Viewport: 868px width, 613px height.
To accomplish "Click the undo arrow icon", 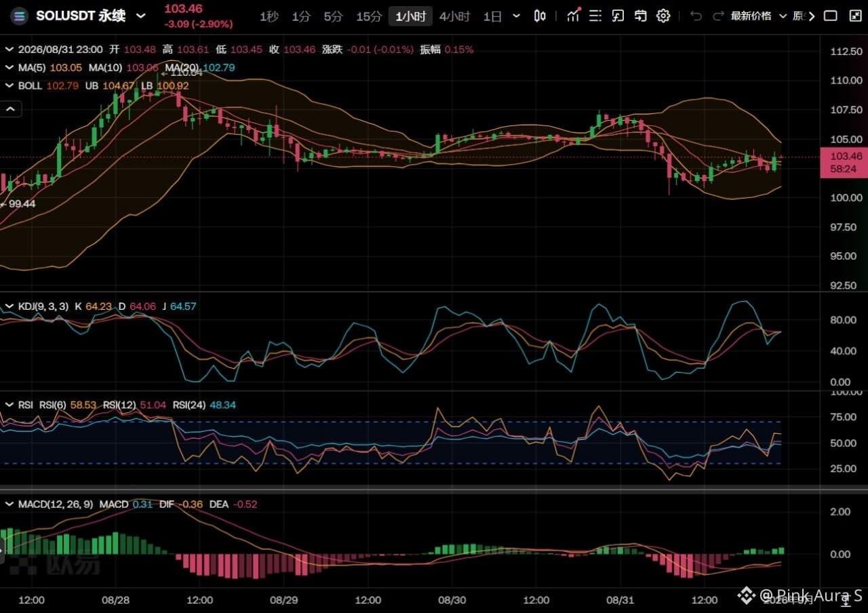I will pos(696,16).
